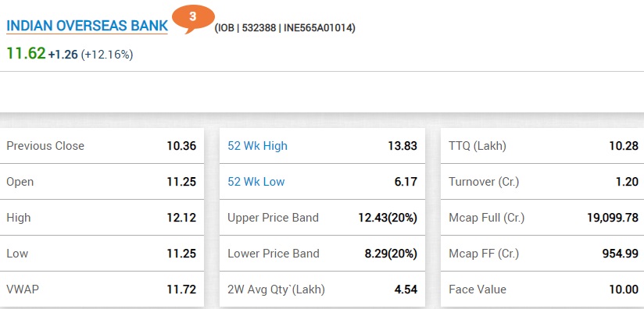Image resolution: width=644 pixels, height=309 pixels.
Task: Select the Mcap Full value 19,099.78
Action: pyautogui.click(x=613, y=218)
